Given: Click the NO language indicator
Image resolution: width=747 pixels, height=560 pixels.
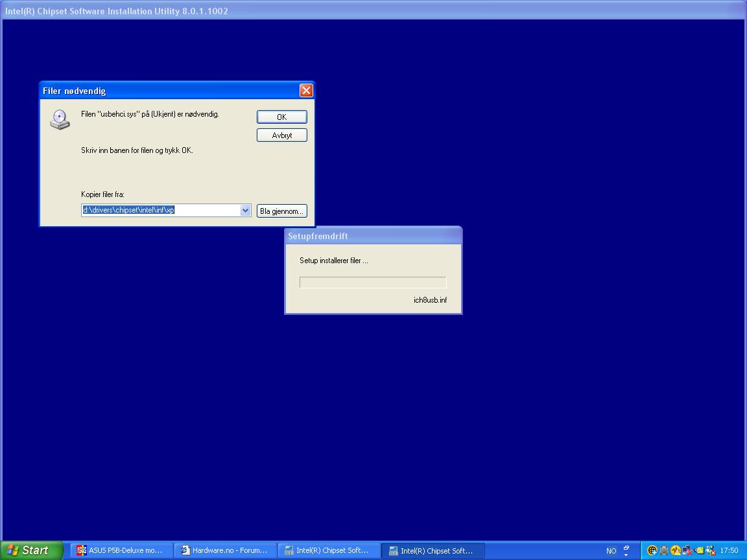Looking at the screenshot, I should 611,551.
